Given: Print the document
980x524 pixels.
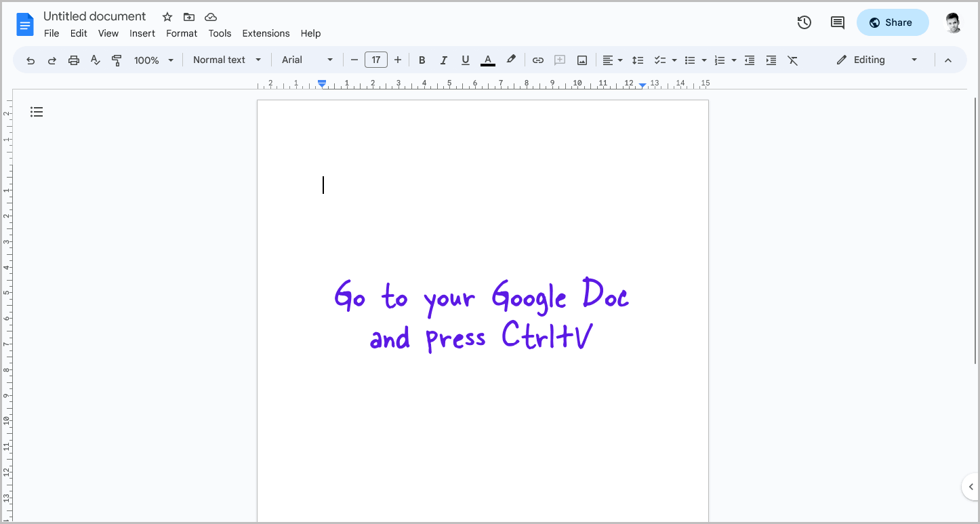Looking at the screenshot, I should pos(74,60).
